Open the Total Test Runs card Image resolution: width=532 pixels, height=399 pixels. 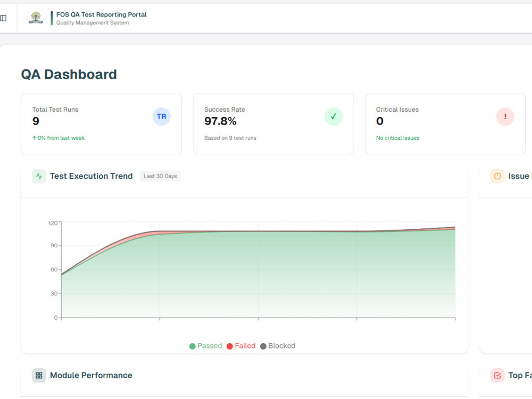point(102,124)
